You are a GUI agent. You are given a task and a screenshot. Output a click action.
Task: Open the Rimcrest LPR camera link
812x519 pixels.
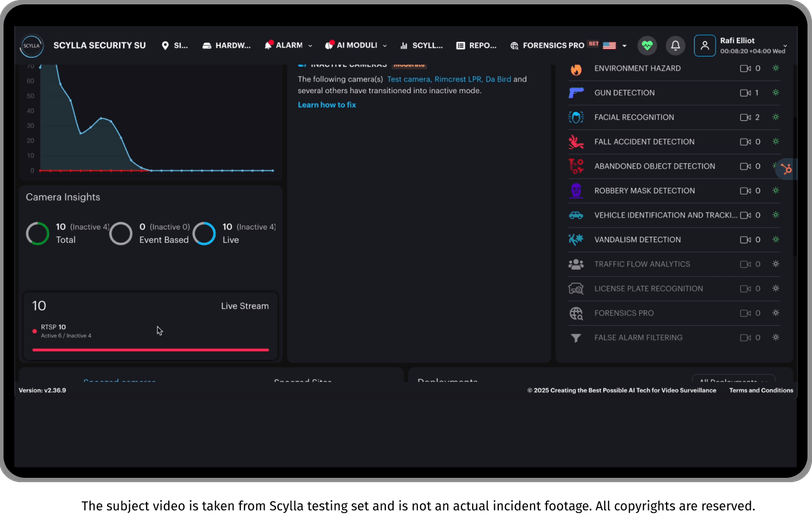point(458,79)
